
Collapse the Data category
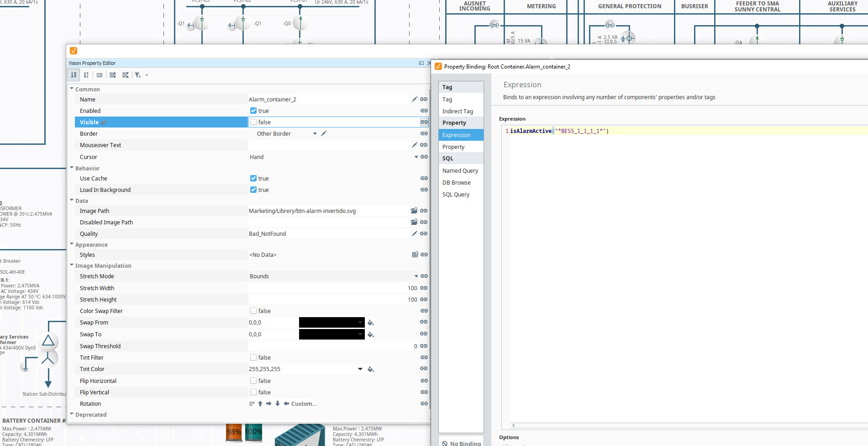72,200
